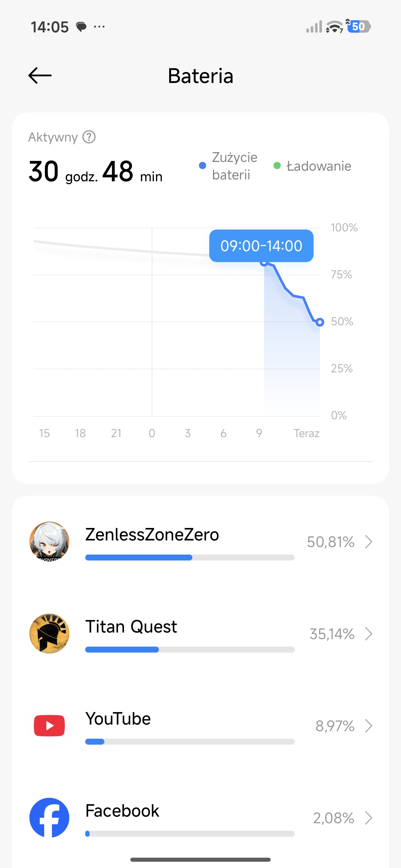The image size is (401, 868).
Task: Select the current battery point on graph
Action: (320, 322)
